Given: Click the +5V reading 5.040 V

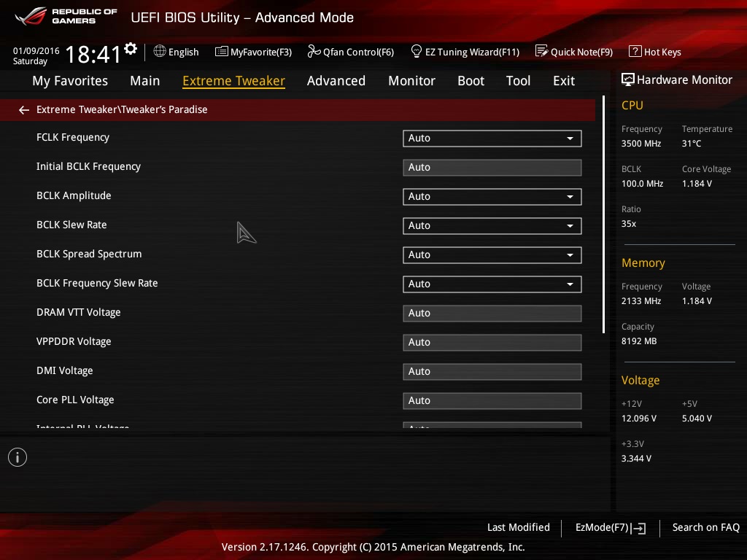Looking at the screenshot, I should click(x=697, y=418).
